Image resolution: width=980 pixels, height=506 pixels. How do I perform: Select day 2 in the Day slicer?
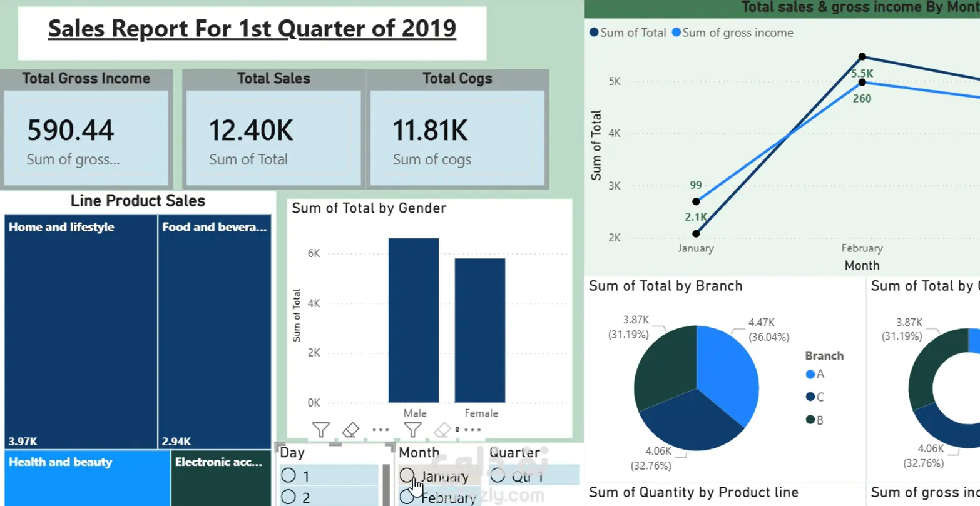click(329, 497)
